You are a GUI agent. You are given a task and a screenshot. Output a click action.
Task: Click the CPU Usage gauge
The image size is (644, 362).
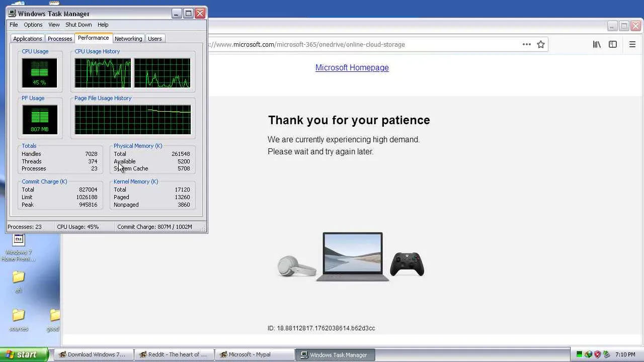click(x=39, y=73)
